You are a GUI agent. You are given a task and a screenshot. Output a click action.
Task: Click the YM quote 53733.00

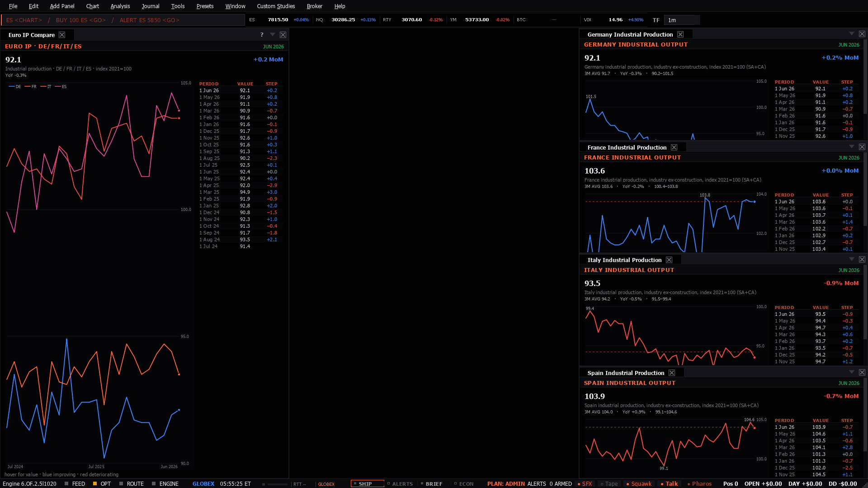(x=477, y=20)
